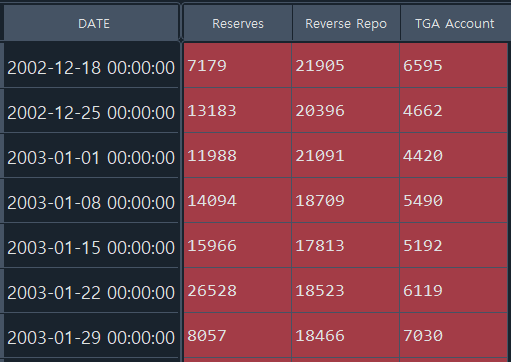Click Reserves cell with value 26528

[x=238, y=290]
